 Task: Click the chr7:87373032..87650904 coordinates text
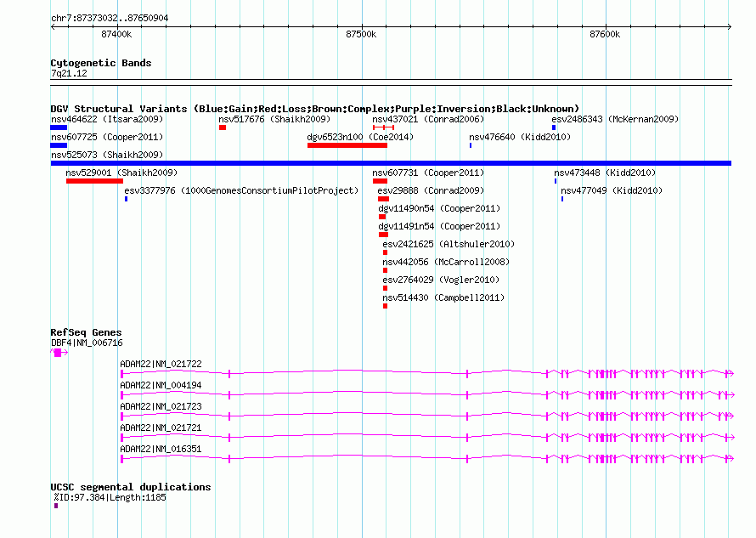[110, 18]
